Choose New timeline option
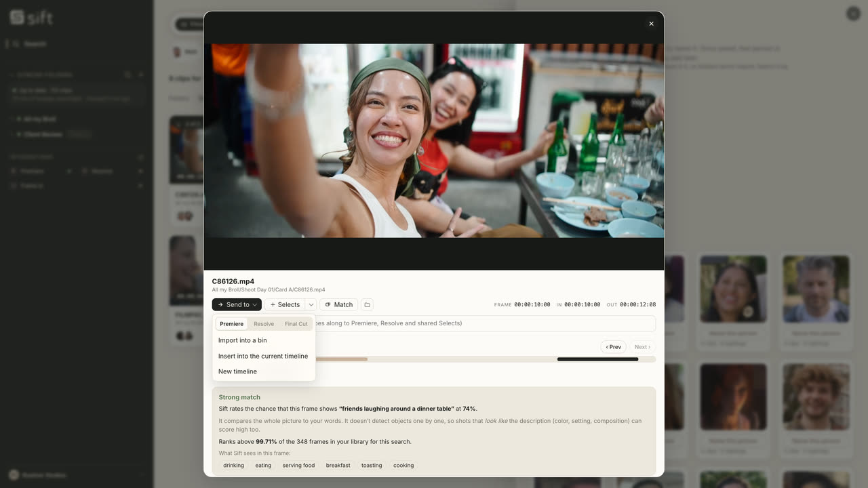Viewport: 868px width, 488px height. (x=264, y=371)
